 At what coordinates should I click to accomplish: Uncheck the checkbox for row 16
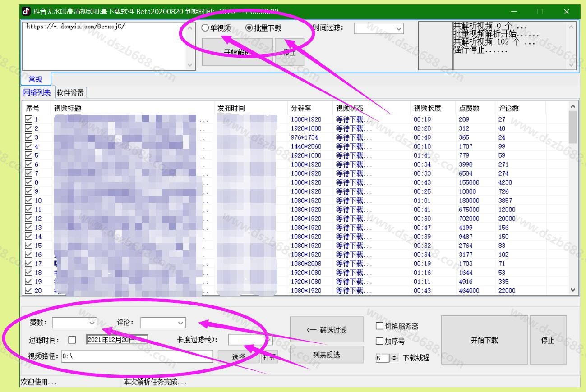click(28, 255)
